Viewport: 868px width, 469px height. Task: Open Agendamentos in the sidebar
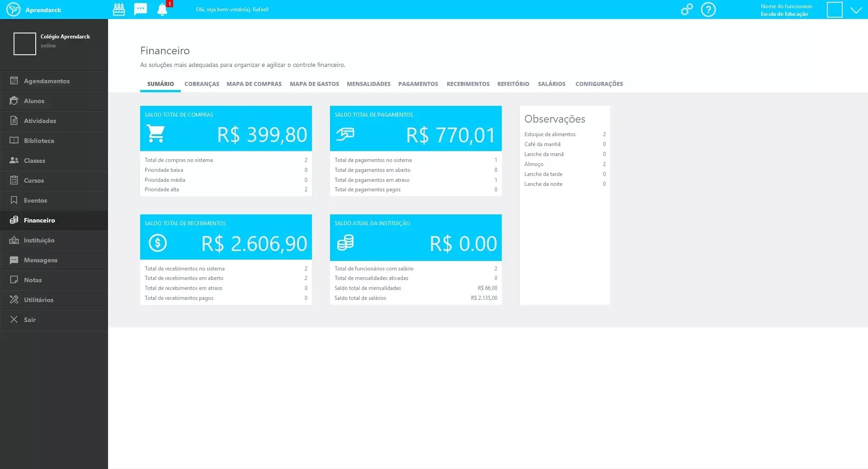[x=54, y=81]
